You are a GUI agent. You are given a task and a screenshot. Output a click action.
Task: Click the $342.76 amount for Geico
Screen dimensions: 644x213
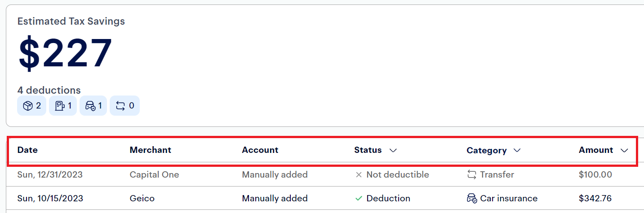coord(595,198)
